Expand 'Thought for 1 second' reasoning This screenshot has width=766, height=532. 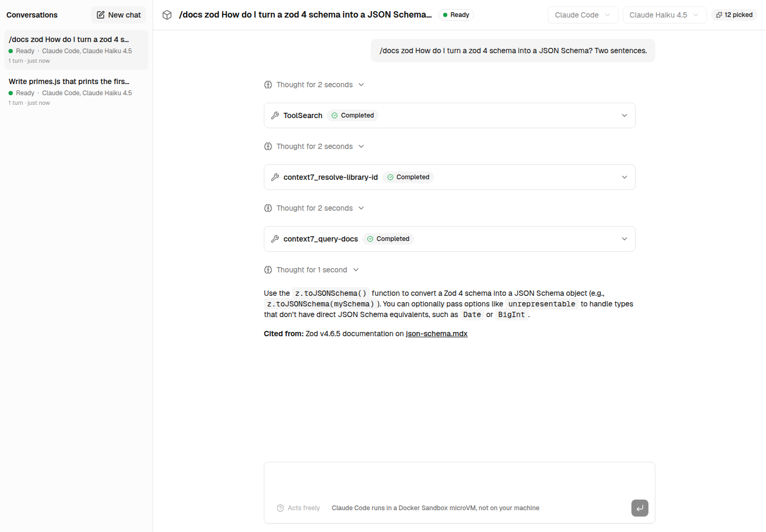coord(312,270)
